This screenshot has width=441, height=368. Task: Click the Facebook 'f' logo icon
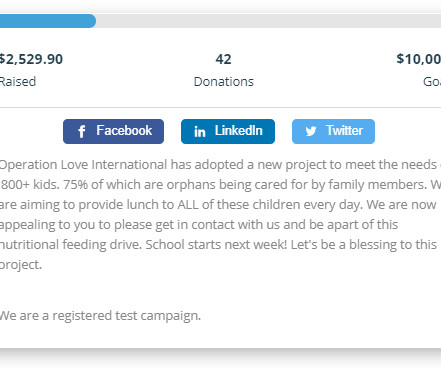pyautogui.click(x=82, y=132)
